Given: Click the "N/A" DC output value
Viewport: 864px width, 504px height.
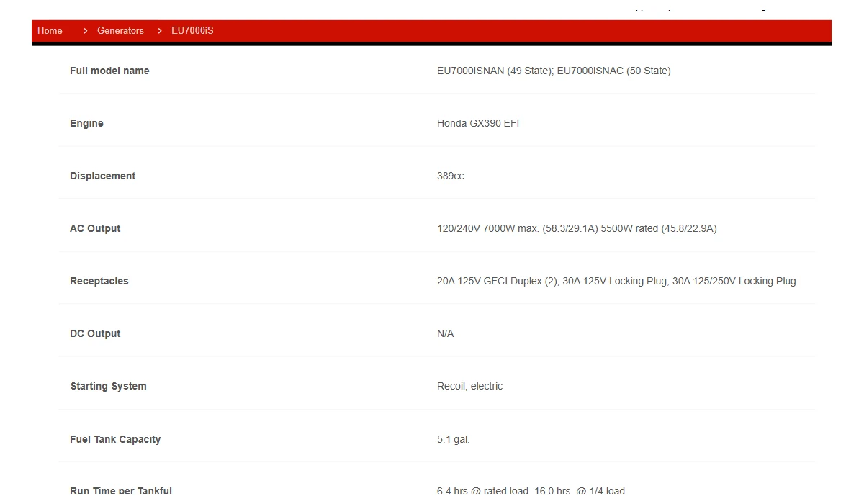Looking at the screenshot, I should [x=446, y=333].
